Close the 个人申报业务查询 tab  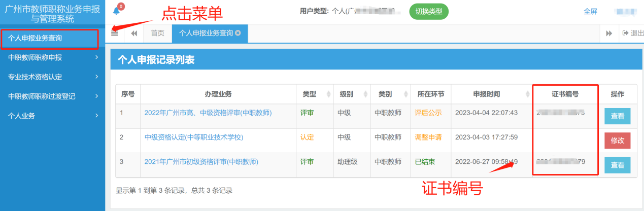coord(238,33)
